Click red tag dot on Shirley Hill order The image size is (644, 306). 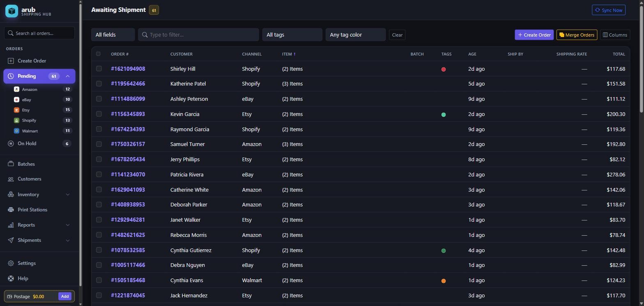[x=444, y=69]
